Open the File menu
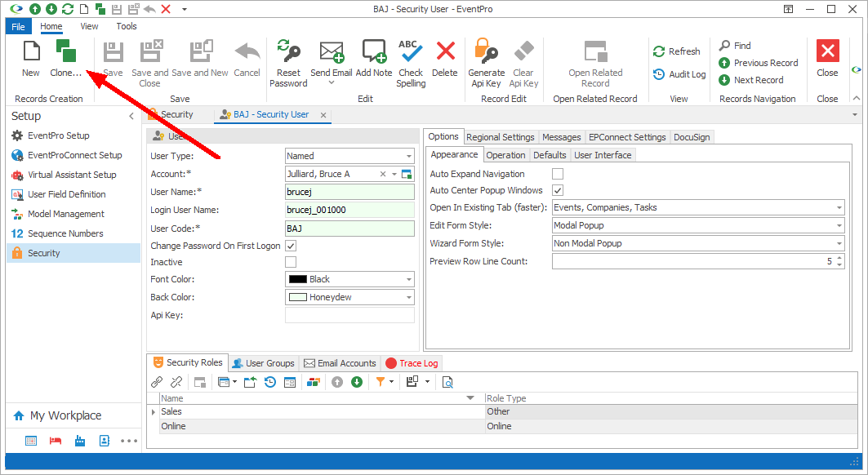This screenshot has width=868, height=475. (18, 27)
